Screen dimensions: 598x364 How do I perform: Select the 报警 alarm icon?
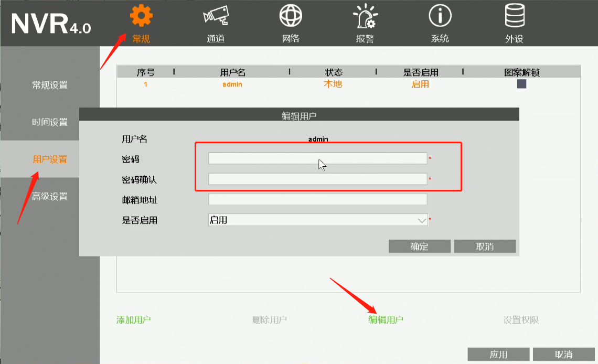click(x=365, y=16)
